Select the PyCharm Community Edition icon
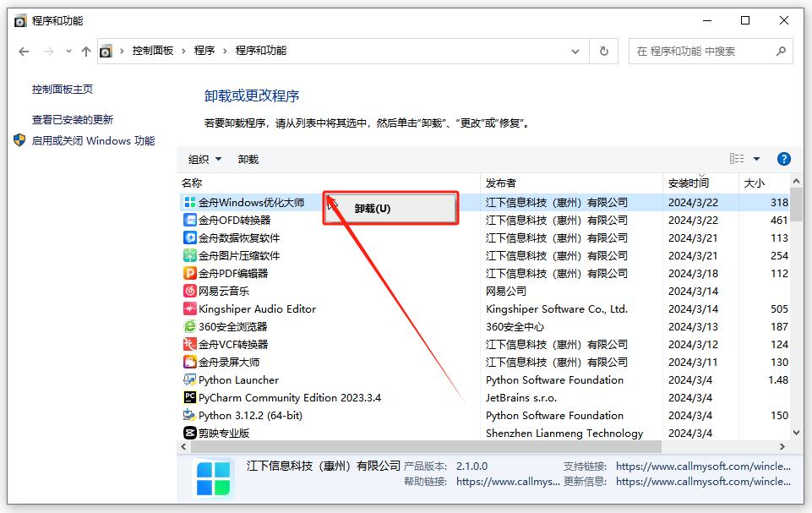Image resolution: width=812 pixels, height=513 pixels. pyautogui.click(x=190, y=397)
